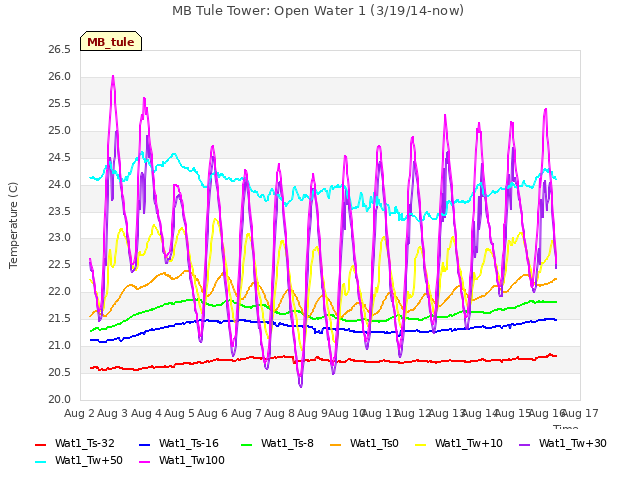This screenshot has height=480, width=640.
Task: Click the 25.5 y-axis tick label
Action: (x=60, y=104)
